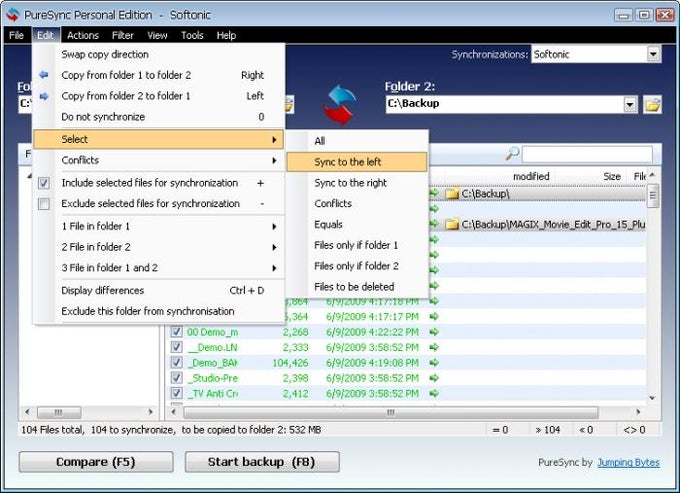Click the green arrow in the 4:17:17 PM row
Screen dimensions: 680x493
[434, 317]
